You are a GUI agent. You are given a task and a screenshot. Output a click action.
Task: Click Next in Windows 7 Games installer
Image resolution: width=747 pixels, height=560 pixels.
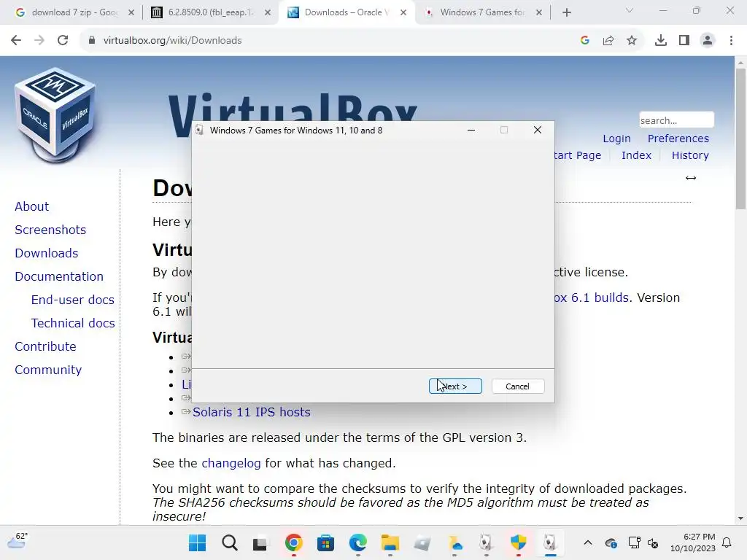pos(455,386)
